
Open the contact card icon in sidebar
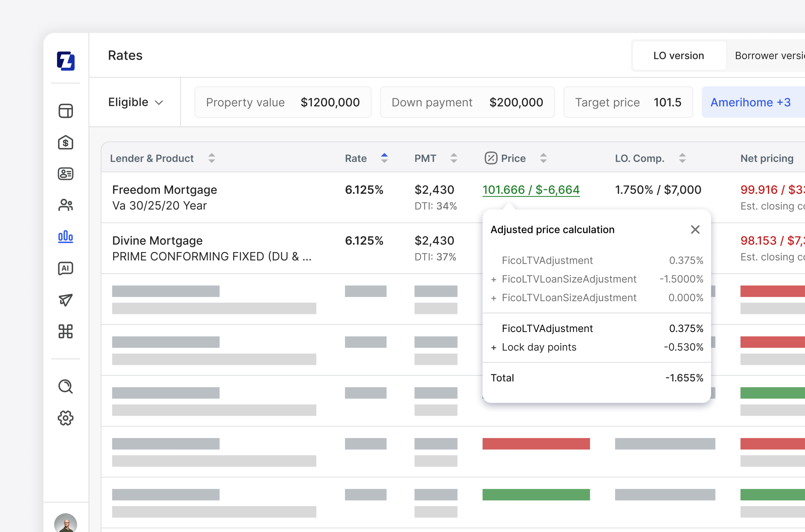click(65, 174)
